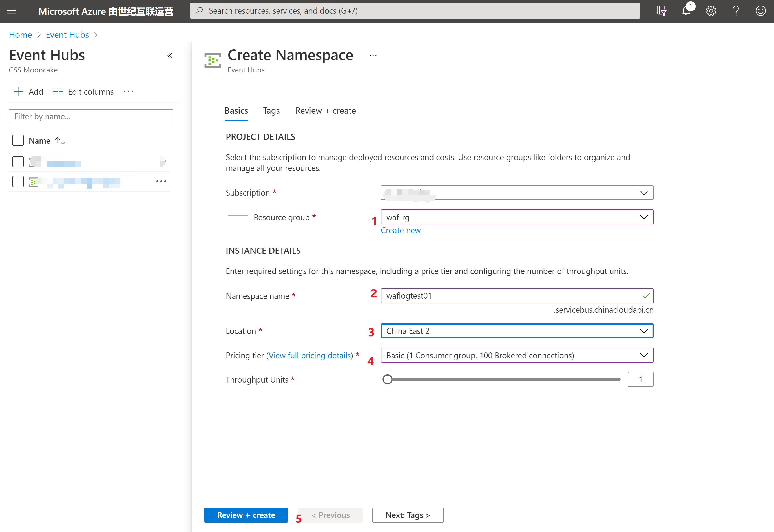Click the search magnifier icon
Viewport: 774px width, 532px height.
coord(199,11)
